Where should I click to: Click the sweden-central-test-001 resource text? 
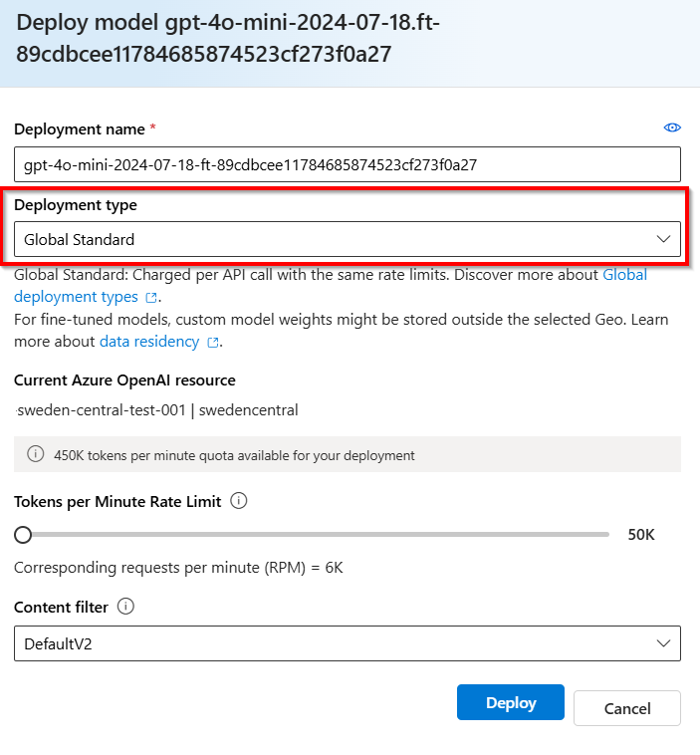pos(102,410)
